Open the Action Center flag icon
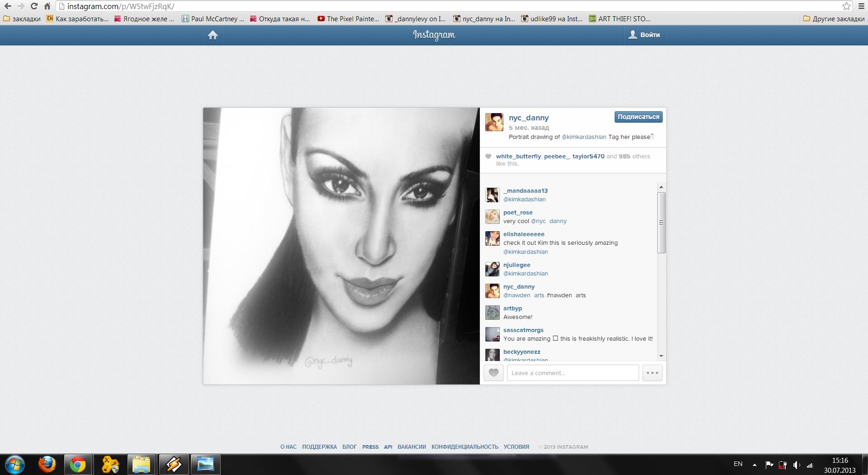Image resolution: width=868 pixels, height=475 pixels. tap(769, 465)
